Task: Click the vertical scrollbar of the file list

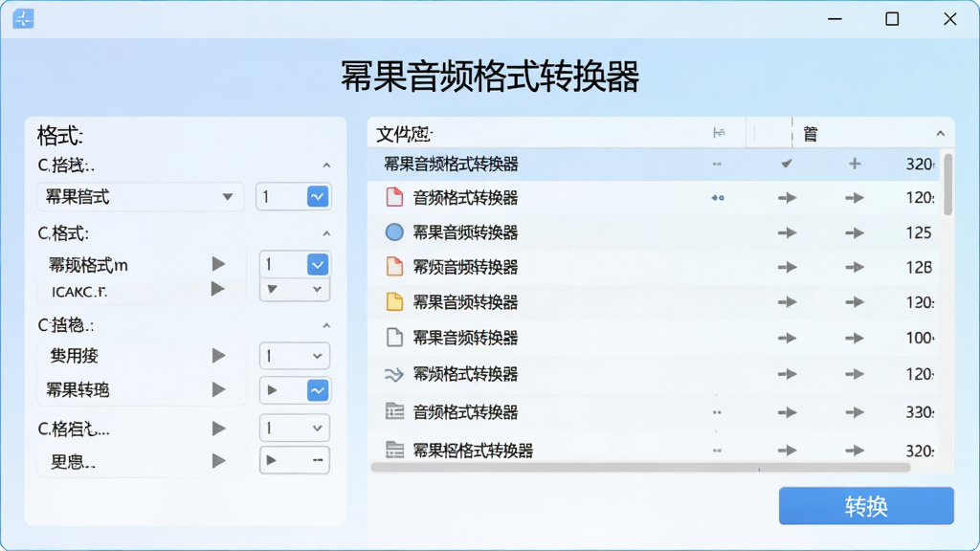Action: coord(947,185)
